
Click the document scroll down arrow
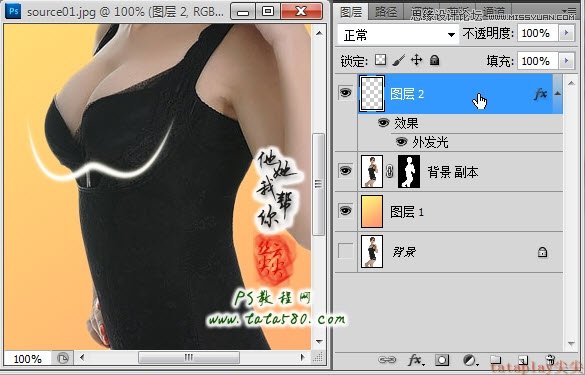(x=319, y=341)
